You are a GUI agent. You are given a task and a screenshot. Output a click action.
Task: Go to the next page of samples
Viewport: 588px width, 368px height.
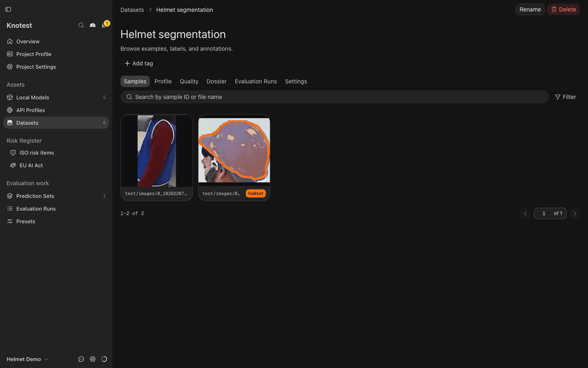575,213
